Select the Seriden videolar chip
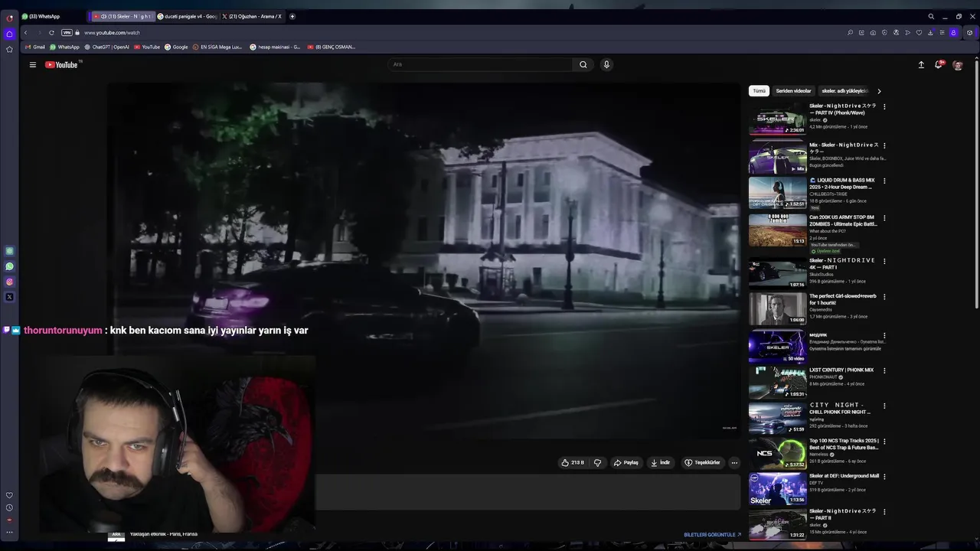 click(793, 91)
